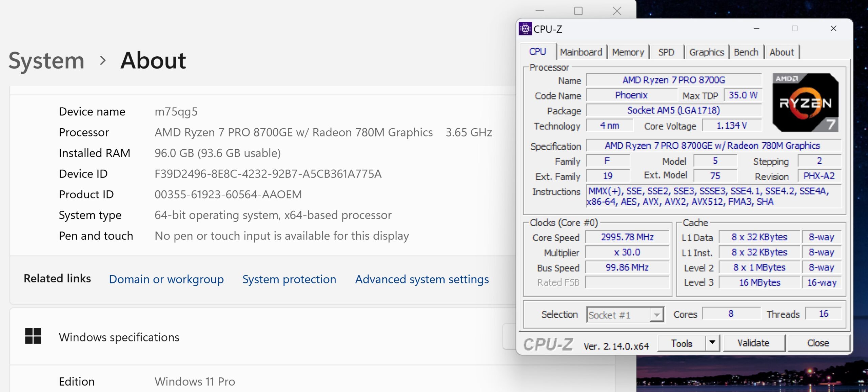Click the CPU-Z app icon in title bar
The width and height of the screenshot is (868, 392).
tap(525, 29)
